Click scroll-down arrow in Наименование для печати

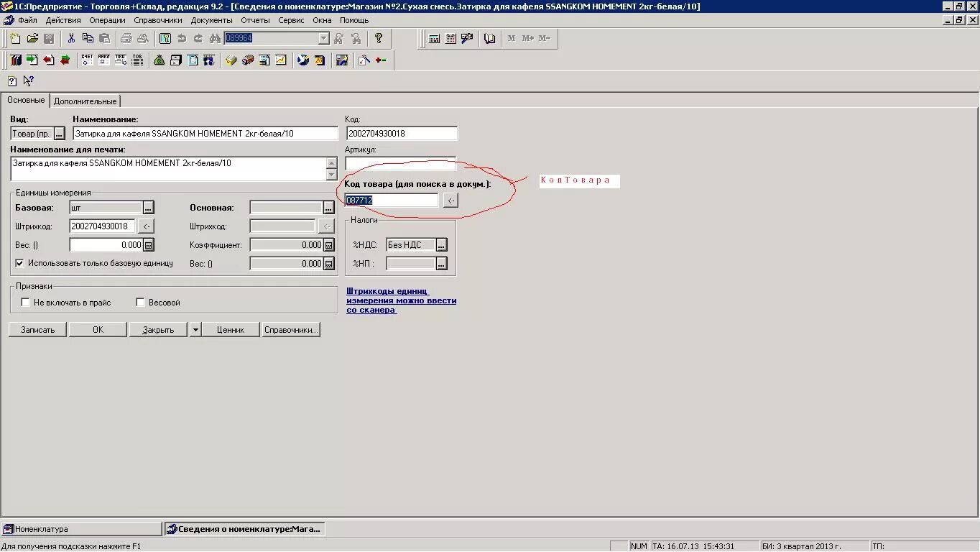[331, 175]
